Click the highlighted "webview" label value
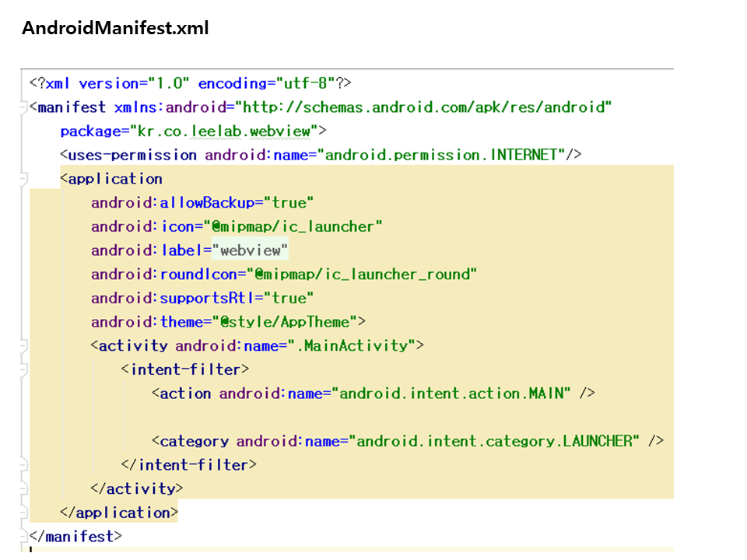 (250, 250)
